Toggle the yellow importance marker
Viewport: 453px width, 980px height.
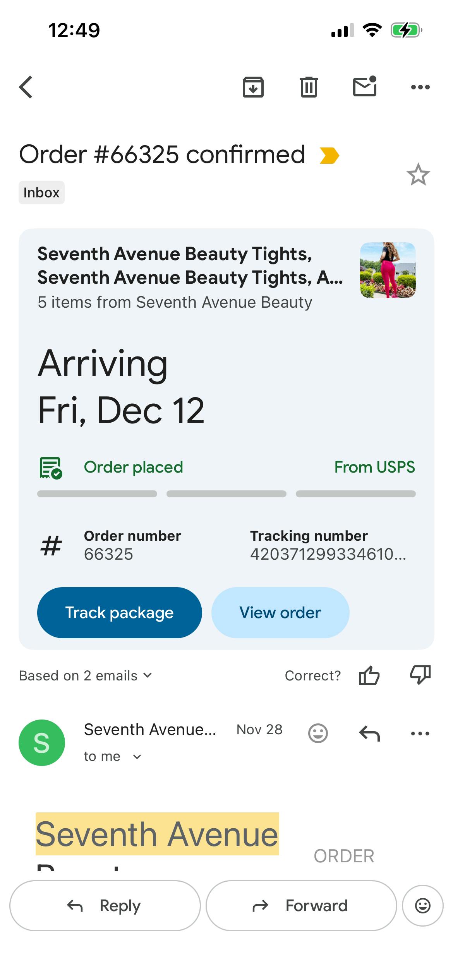(x=329, y=156)
